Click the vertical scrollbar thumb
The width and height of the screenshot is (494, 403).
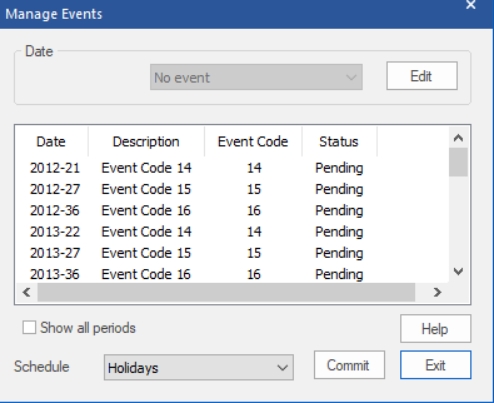[x=458, y=162]
